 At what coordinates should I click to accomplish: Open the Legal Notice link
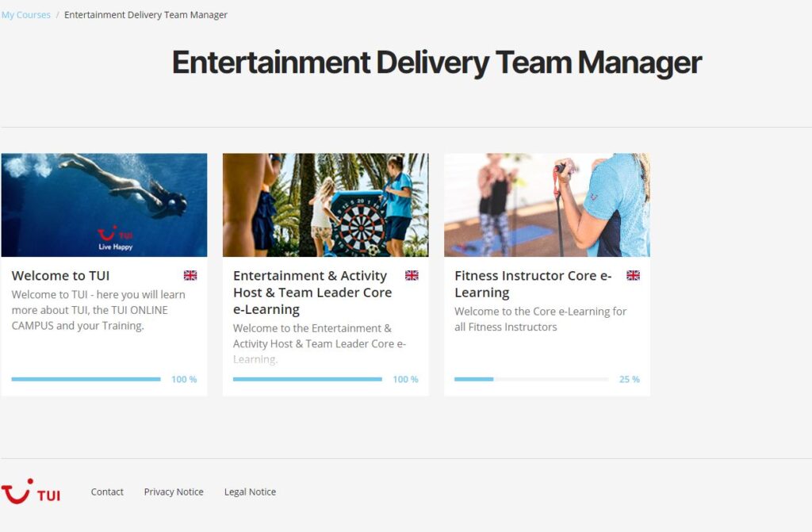pyautogui.click(x=250, y=492)
